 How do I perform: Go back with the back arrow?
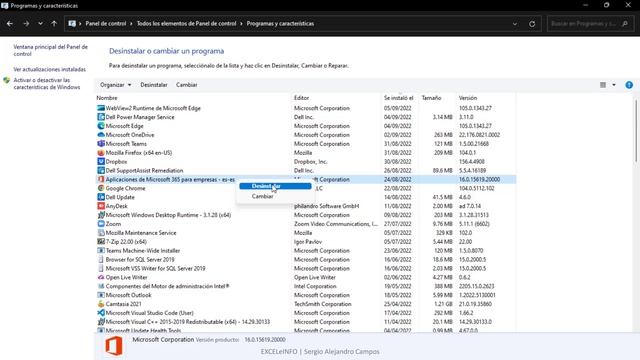point(10,24)
